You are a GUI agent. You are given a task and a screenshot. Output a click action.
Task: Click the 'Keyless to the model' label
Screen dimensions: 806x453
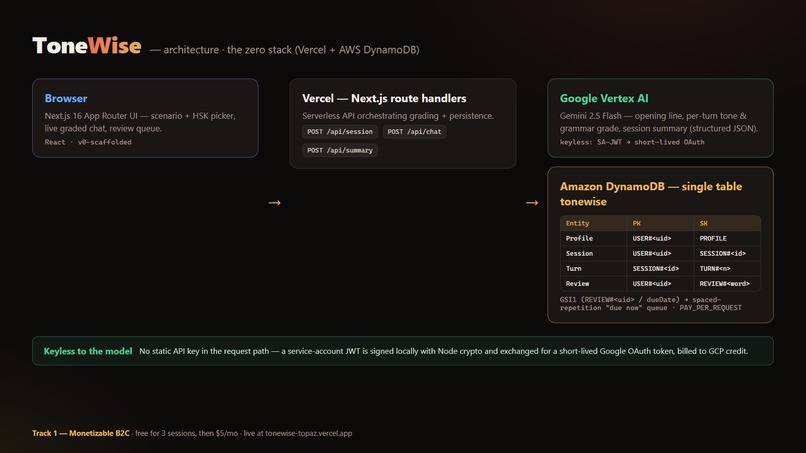88,351
